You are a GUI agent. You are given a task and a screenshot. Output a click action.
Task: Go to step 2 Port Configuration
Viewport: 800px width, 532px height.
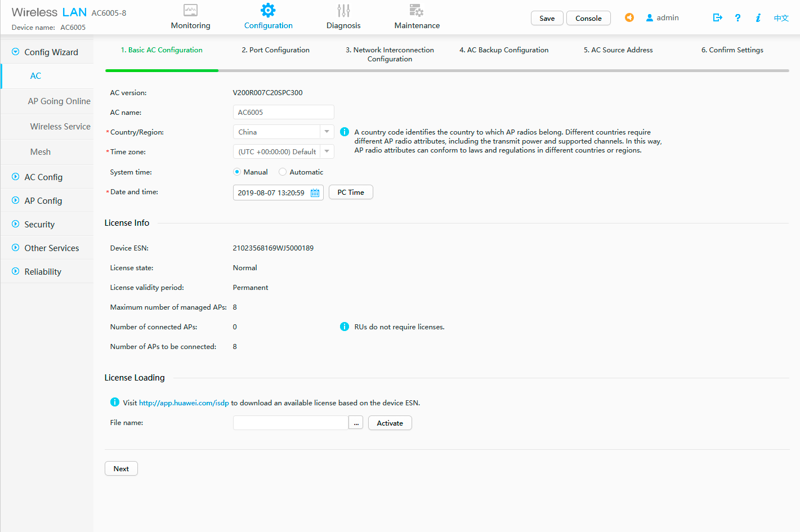[275, 50]
